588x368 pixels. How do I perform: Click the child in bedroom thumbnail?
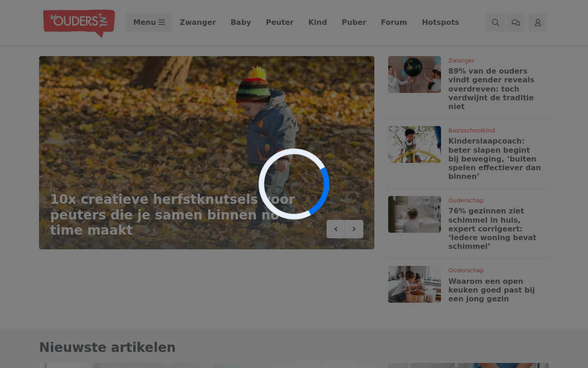pyautogui.click(x=414, y=214)
